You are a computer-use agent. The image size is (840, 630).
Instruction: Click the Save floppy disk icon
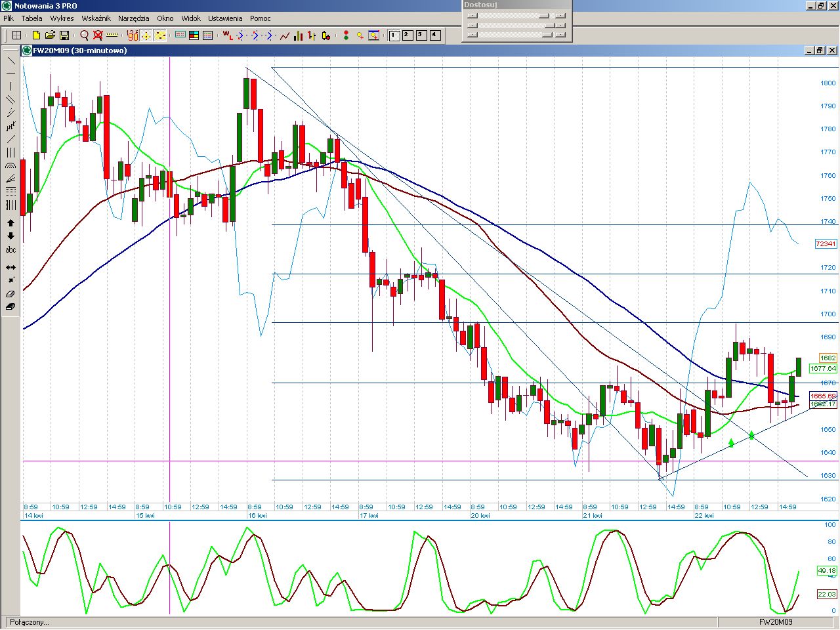(x=64, y=35)
